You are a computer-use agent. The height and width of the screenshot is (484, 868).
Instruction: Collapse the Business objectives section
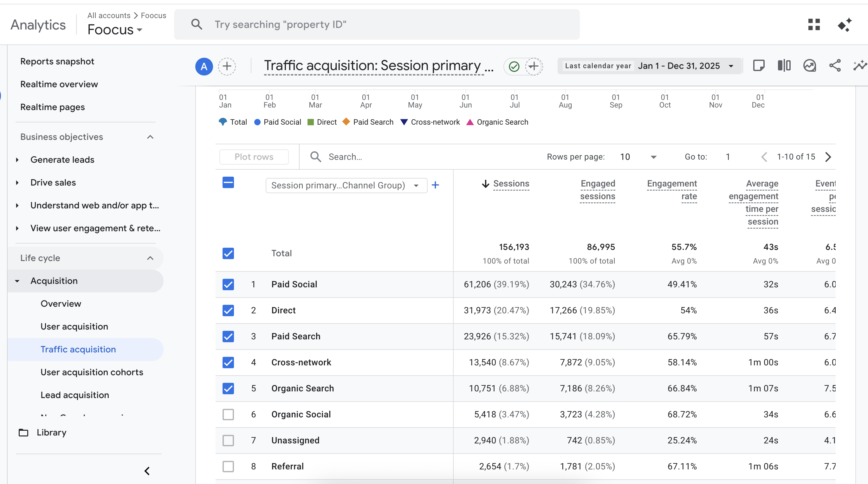pos(150,137)
